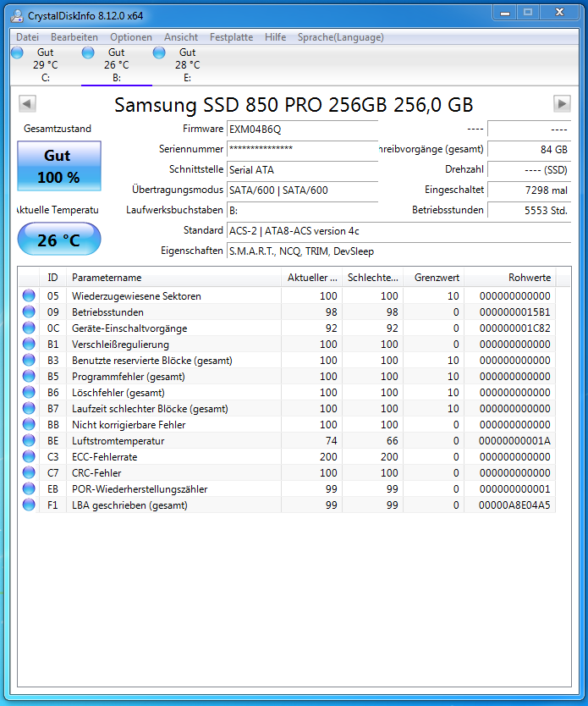The height and width of the screenshot is (706, 588).
Task: Click the Drehzahl value ---- (SSD)
Action: (x=529, y=170)
